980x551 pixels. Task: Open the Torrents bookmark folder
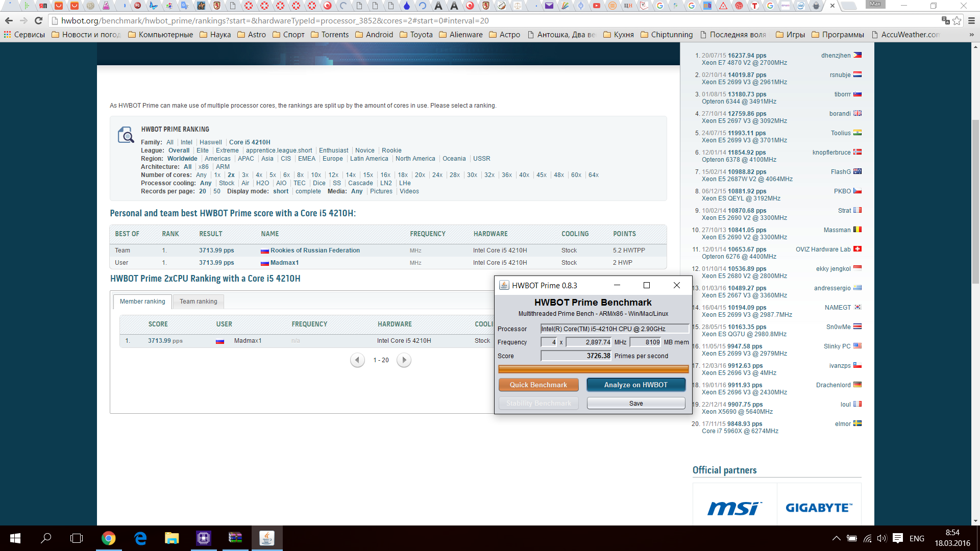(x=330, y=35)
